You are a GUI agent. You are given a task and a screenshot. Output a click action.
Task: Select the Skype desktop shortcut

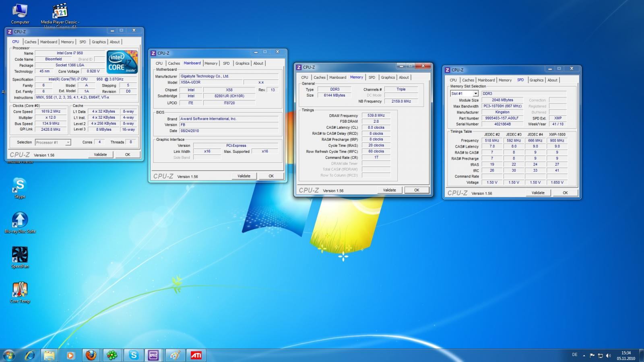click(20, 188)
